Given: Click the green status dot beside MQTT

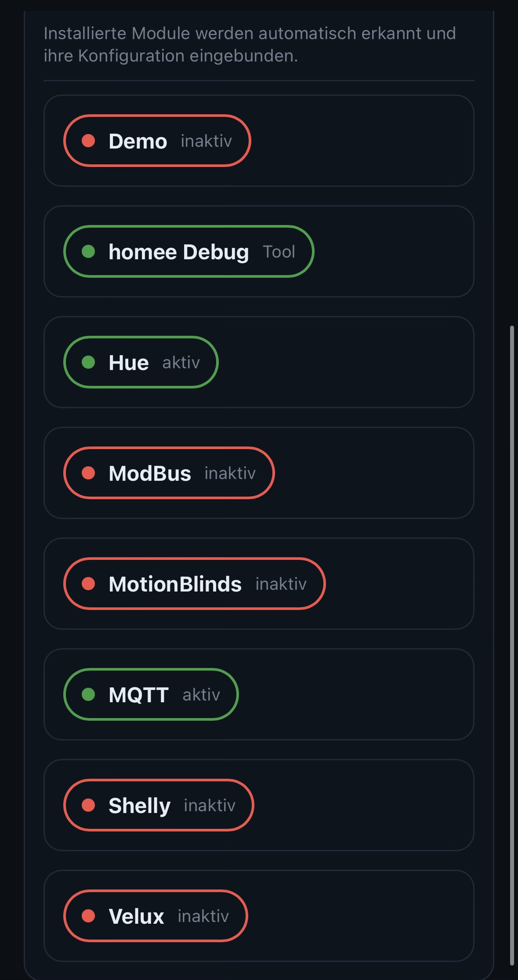Looking at the screenshot, I should [x=88, y=694].
